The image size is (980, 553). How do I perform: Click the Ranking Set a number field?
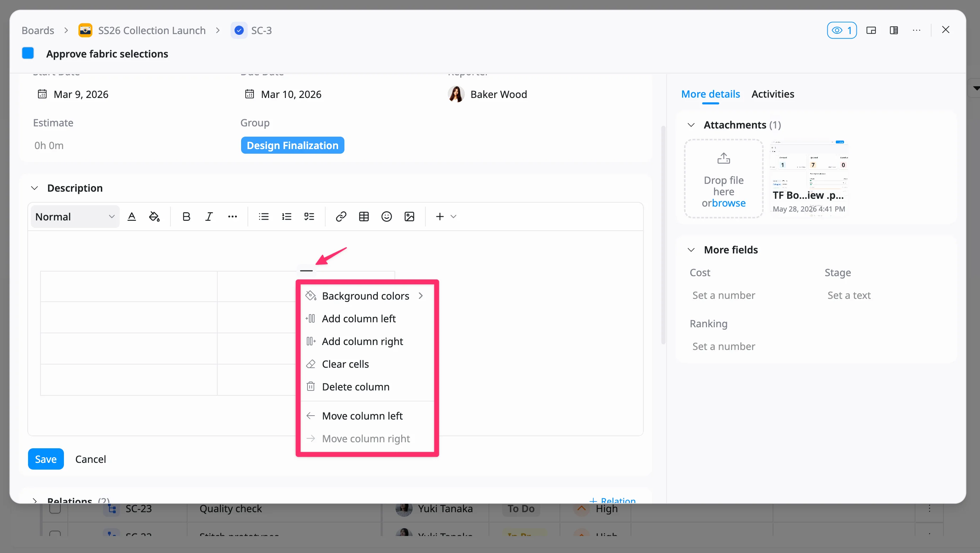(723, 346)
